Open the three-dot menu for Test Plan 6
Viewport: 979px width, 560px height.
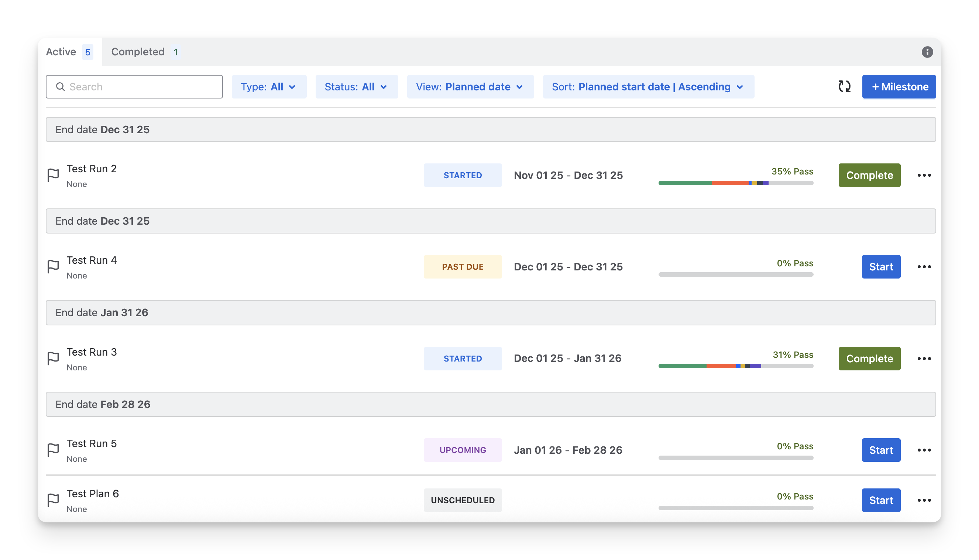924,500
